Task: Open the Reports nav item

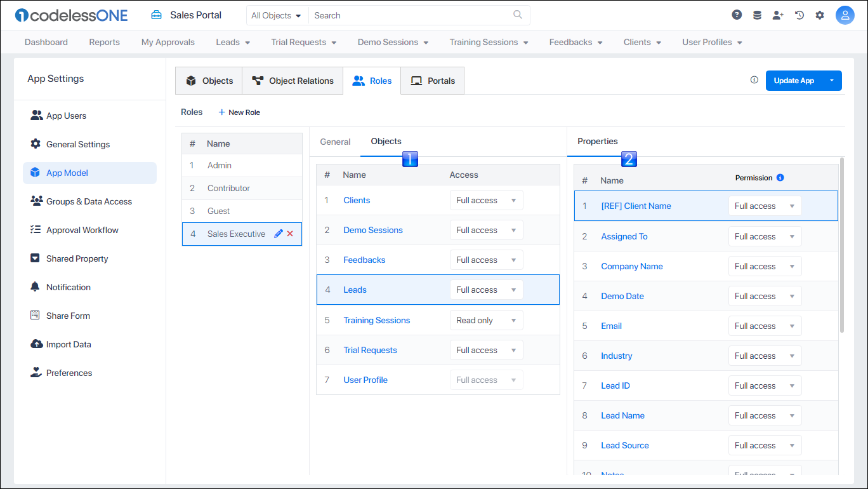Action: coord(104,42)
